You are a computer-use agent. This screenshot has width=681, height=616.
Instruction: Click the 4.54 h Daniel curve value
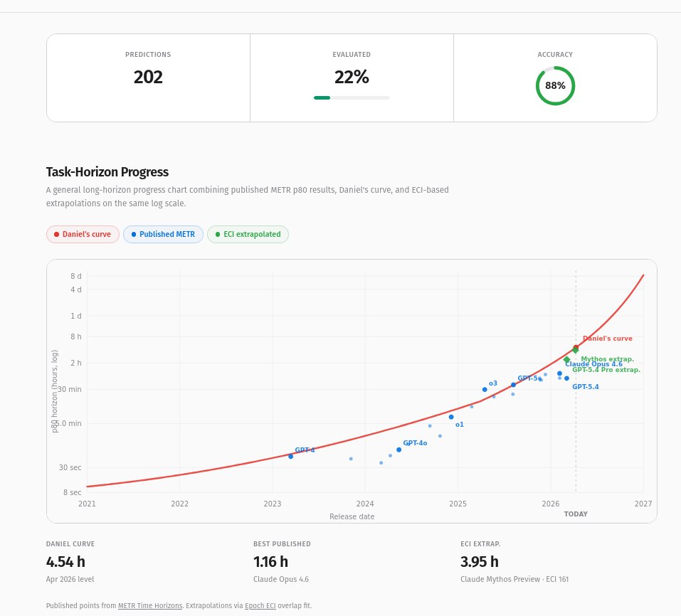65,562
